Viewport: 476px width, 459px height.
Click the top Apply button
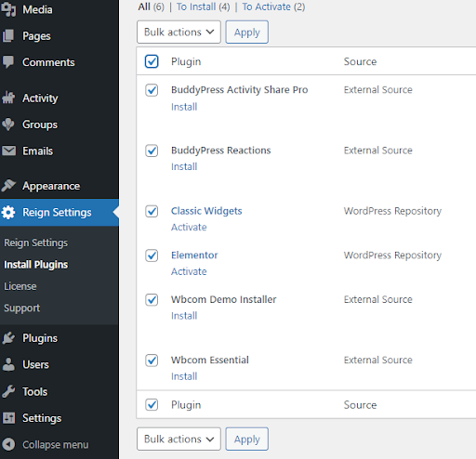click(246, 33)
